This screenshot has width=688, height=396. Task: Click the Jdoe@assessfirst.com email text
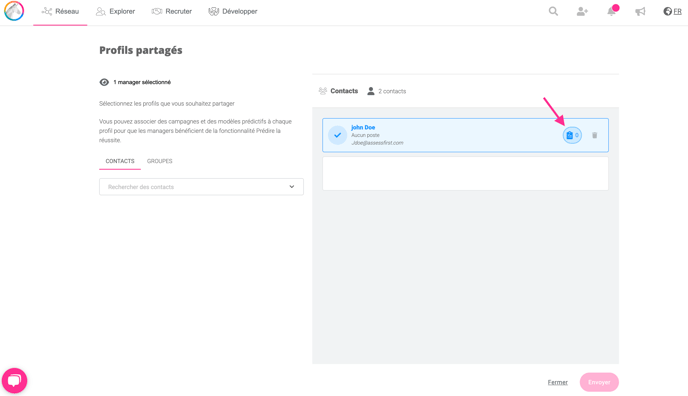tap(377, 143)
